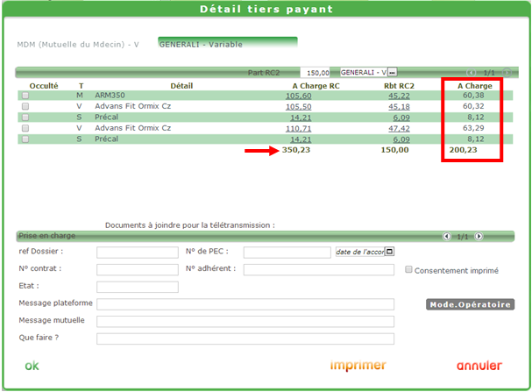532x392 pixels.
Task: Open the 105,60 A Charge RC link
Action: tap(298, 96)
